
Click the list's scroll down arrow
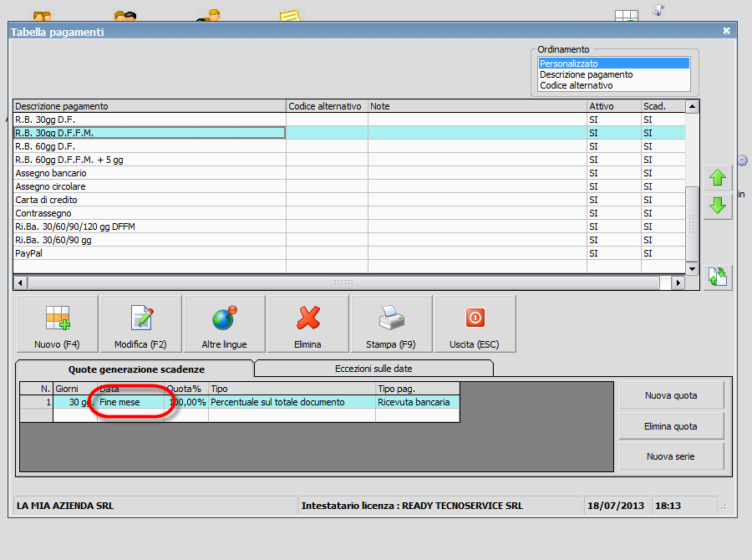(x=692, y=269)
